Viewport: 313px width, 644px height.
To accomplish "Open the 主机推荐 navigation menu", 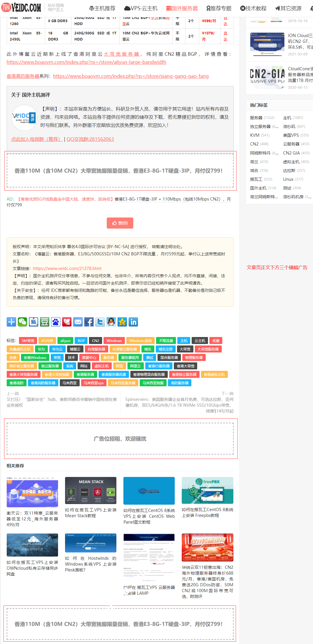I will pos(102,8).
